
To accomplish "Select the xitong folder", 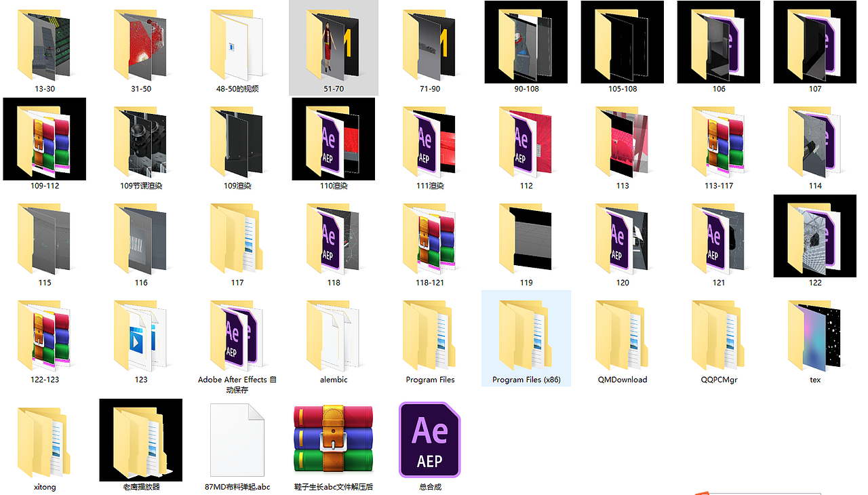I will coord(45,442).
